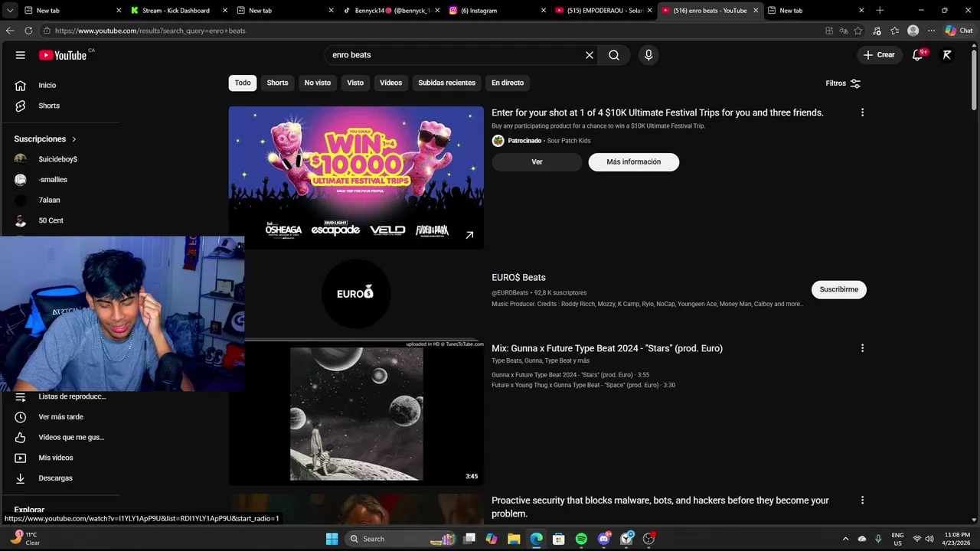Favorite this page with the star icon
This screenshot has width=980, height=551.
[858, 31]
